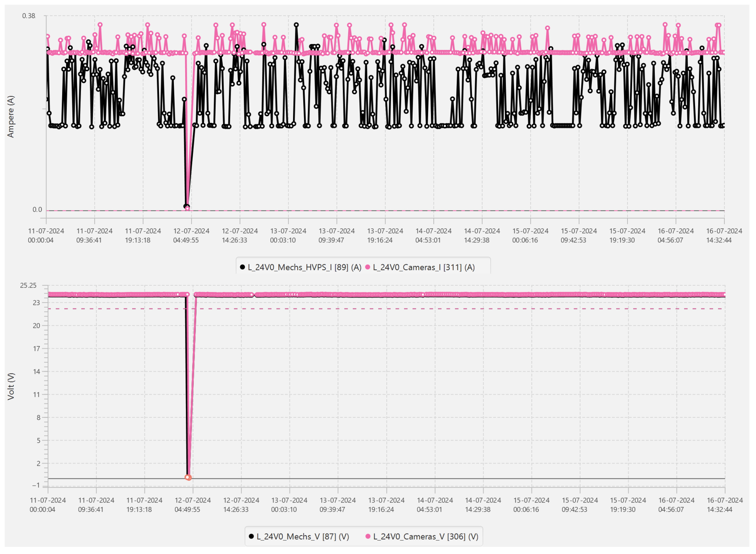Screen dimensions: 756x554
Task: Select pink data point at bottom of current dip
Action: (187, 209)
